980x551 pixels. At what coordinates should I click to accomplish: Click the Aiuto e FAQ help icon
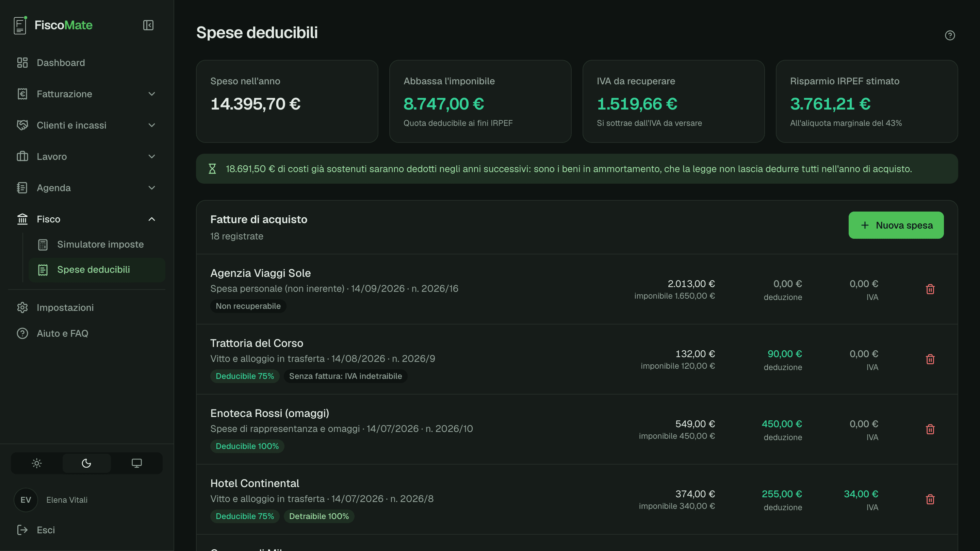click(22, 333)
